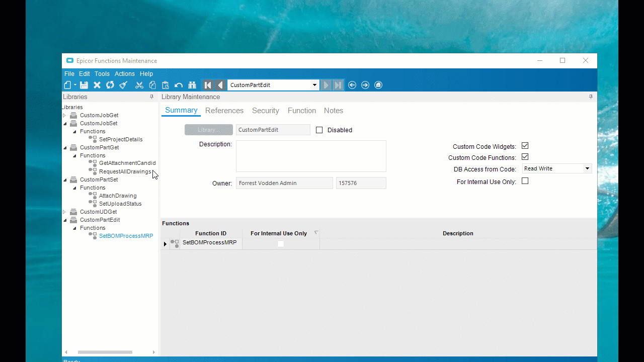Click the Epicor app icon in title bar
The width and height of the screenshot is (644, 362).
[70, 61]
